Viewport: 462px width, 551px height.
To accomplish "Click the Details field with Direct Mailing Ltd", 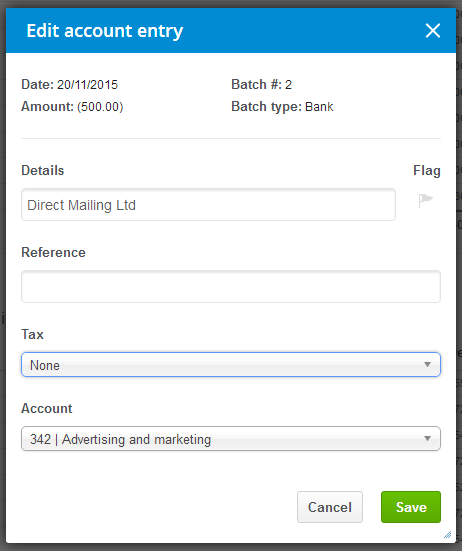I will coord(208,205).
